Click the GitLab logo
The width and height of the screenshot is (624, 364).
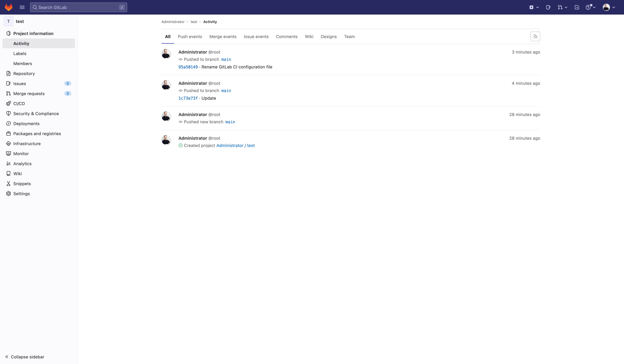[x=9, y=7]
